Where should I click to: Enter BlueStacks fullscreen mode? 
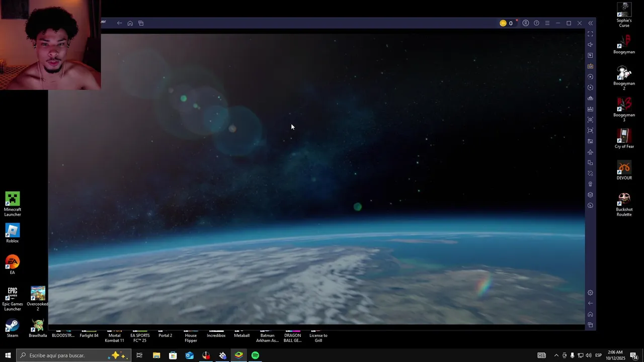(x=590, y=34)
